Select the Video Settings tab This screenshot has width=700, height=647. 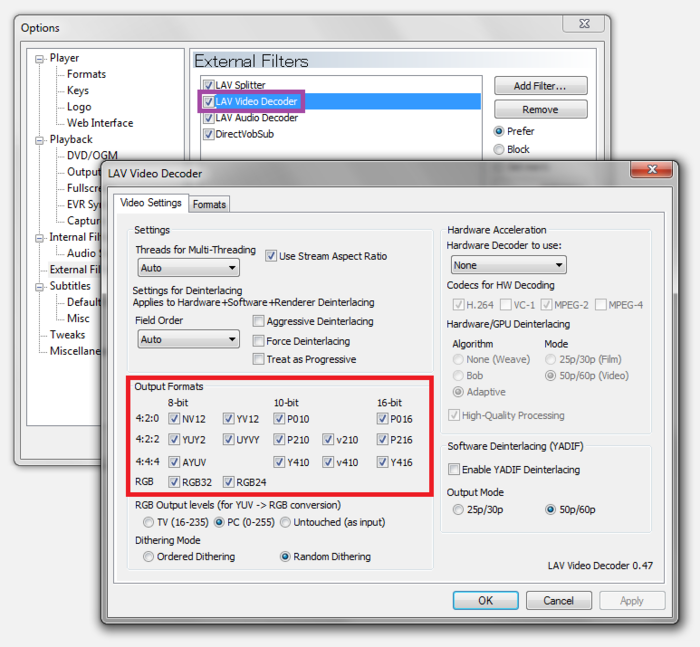pyautogui.click(x=151, y=203)
